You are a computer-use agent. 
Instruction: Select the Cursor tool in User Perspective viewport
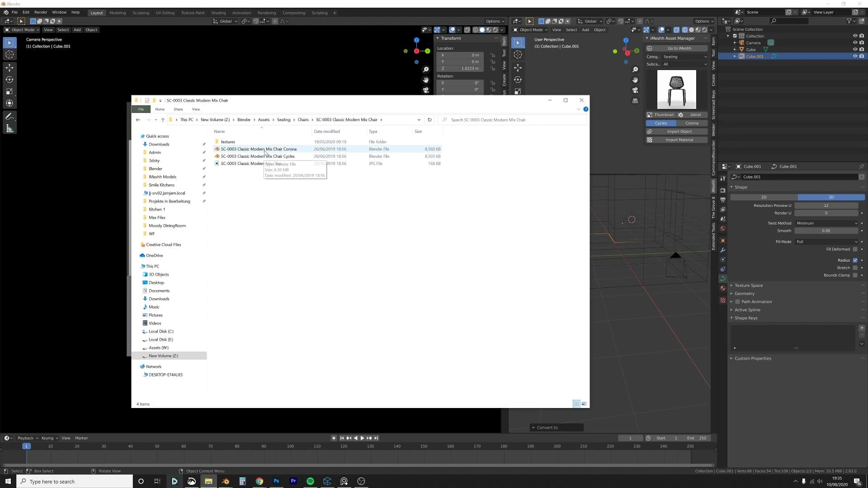(x=518, y=55)
